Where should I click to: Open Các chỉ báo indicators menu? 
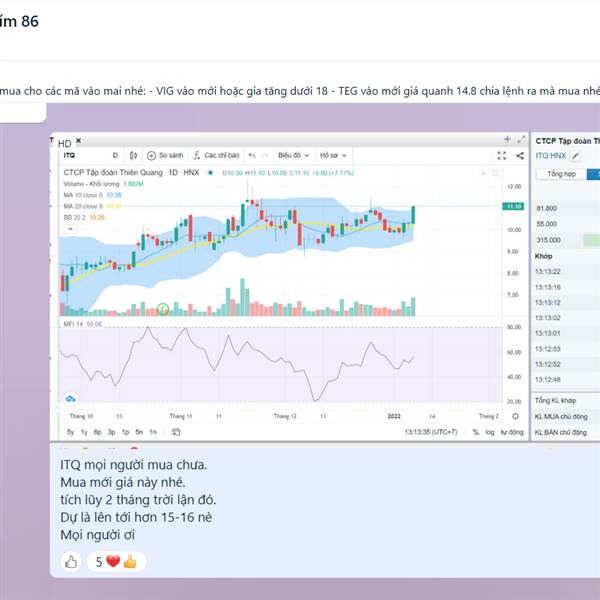(216, 155)
